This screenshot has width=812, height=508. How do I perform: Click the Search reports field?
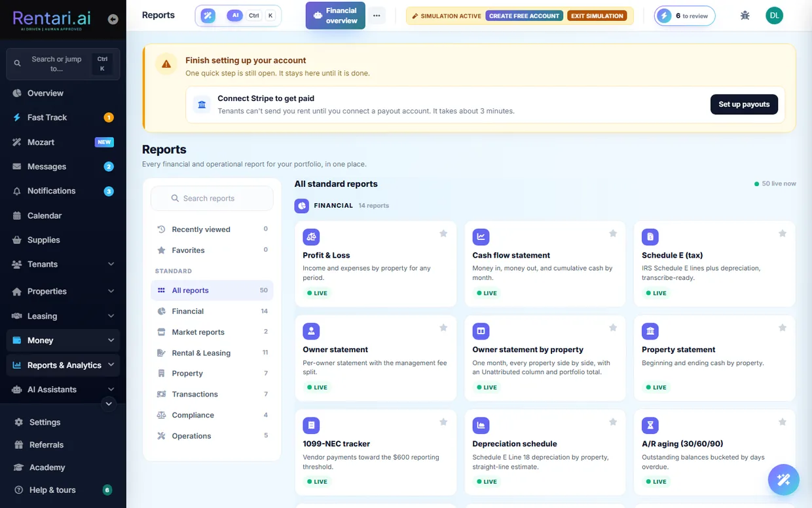(x=212, y=198)
